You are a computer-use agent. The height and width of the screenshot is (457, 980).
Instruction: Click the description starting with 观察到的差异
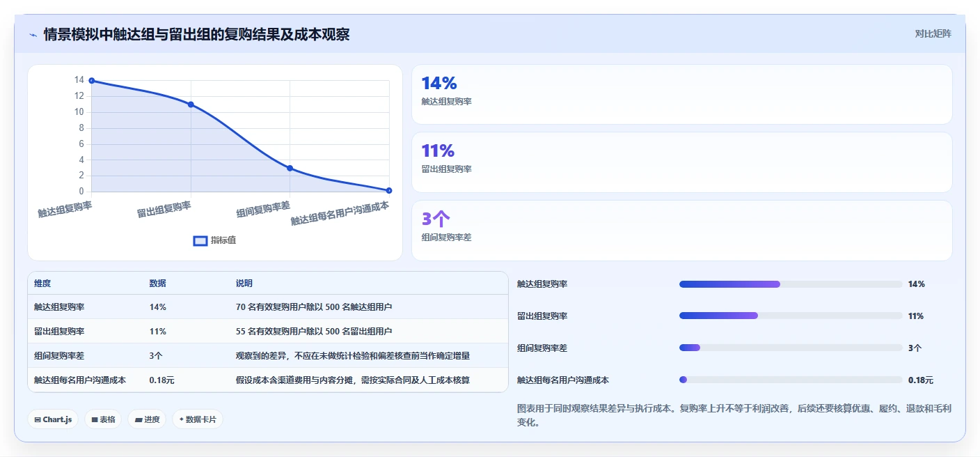(x=353, y=355)
